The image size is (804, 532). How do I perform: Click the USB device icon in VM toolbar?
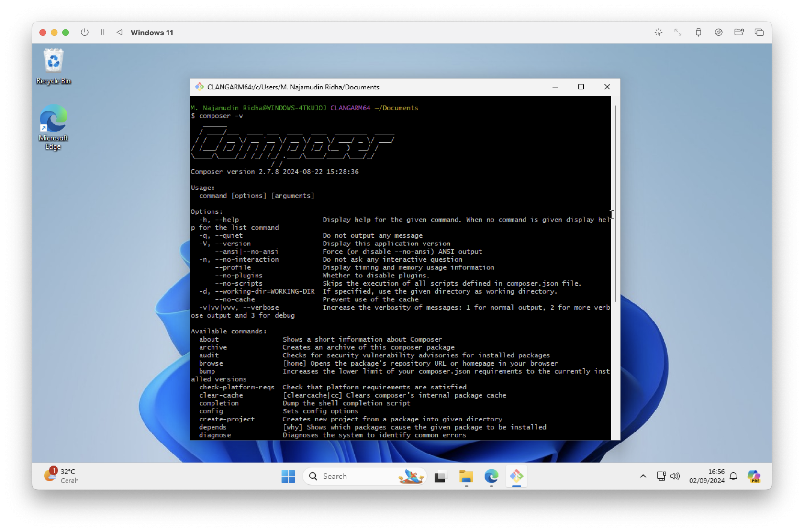point(698,32)
